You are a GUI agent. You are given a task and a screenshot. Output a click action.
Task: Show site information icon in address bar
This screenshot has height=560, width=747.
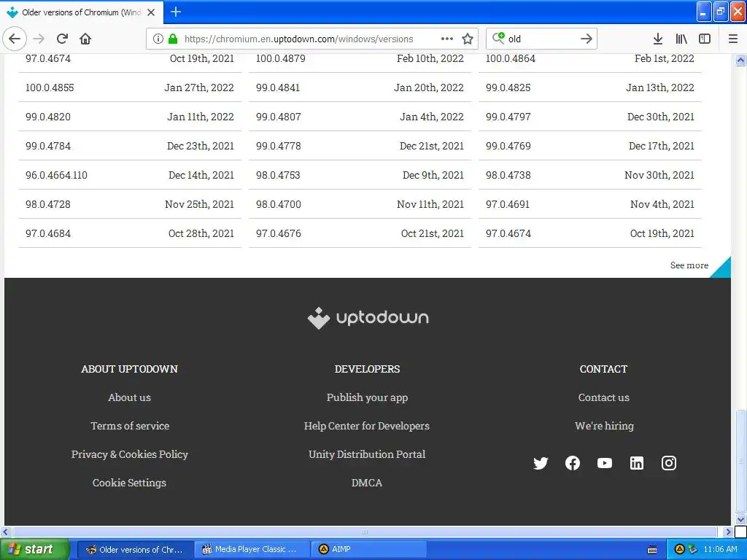pyautogui.click(x=158, y=39)
